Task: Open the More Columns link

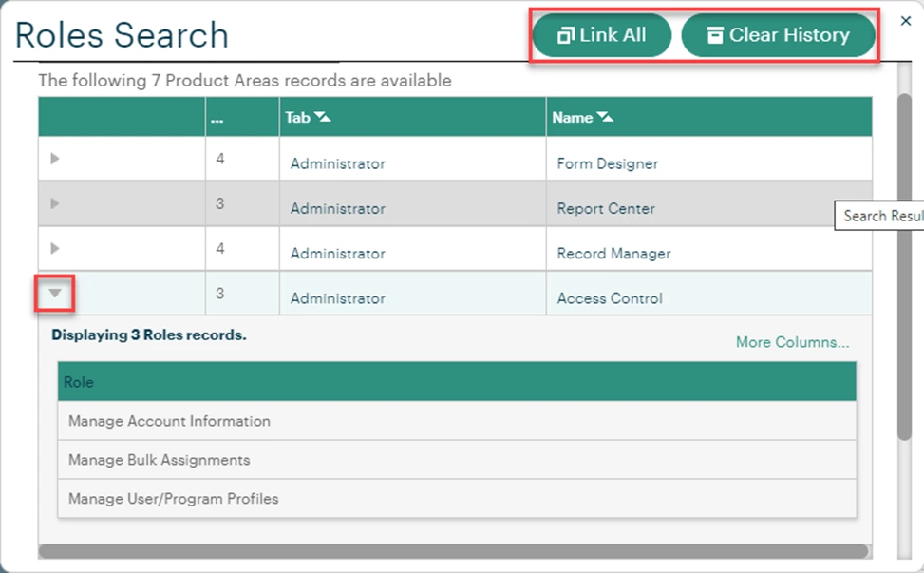Action: click(x=792, y=342)
